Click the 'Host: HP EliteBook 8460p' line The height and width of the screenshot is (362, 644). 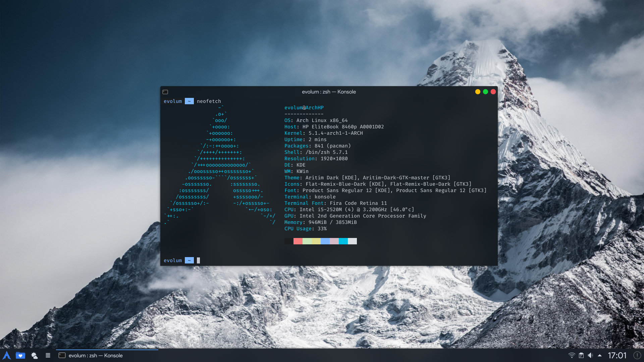click(334, 127)
